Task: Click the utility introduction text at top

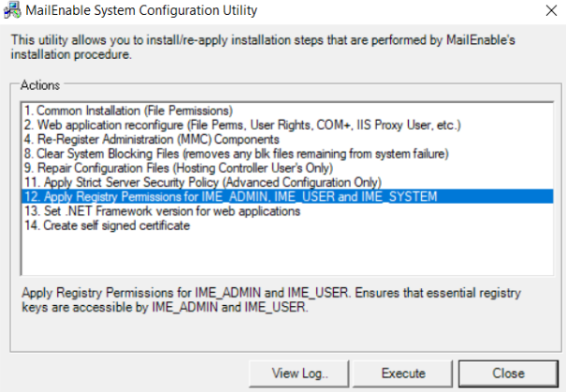Action: coord(263,47)
